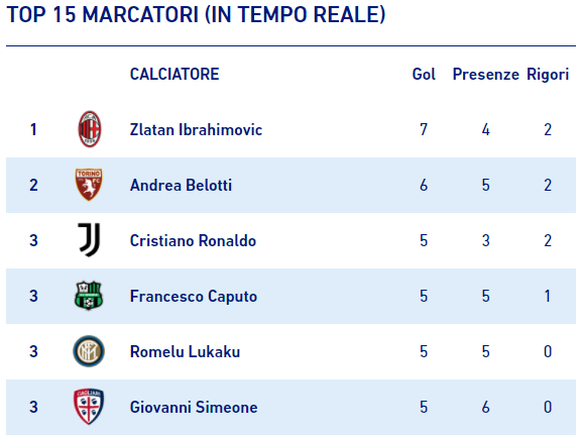The height and width of the screenshot is (437, 582).
Task: Click the Inter Milan club crest
Action: pos(89,351)
